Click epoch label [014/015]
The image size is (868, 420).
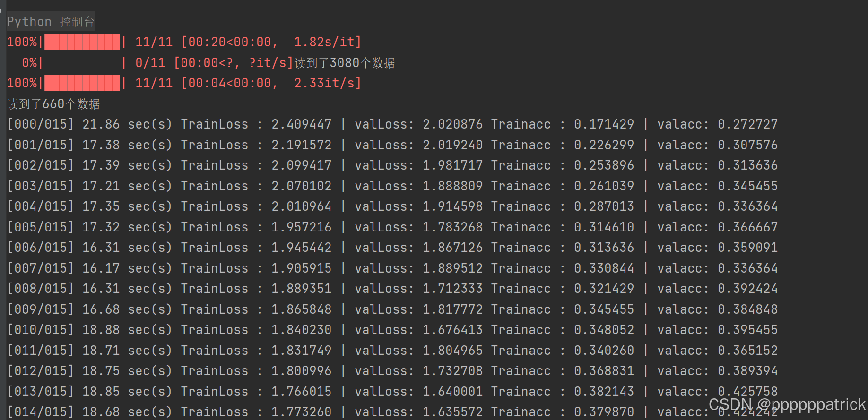pos(41,412)
